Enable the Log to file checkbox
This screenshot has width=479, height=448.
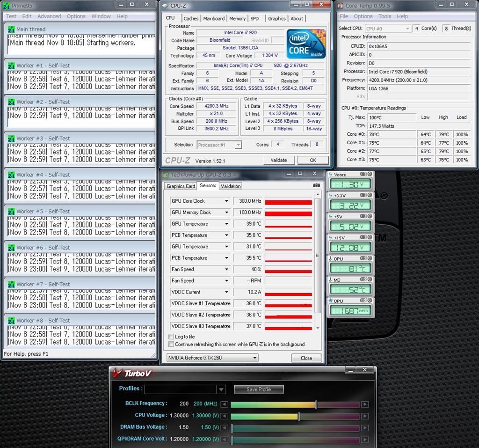pos(171,337)
